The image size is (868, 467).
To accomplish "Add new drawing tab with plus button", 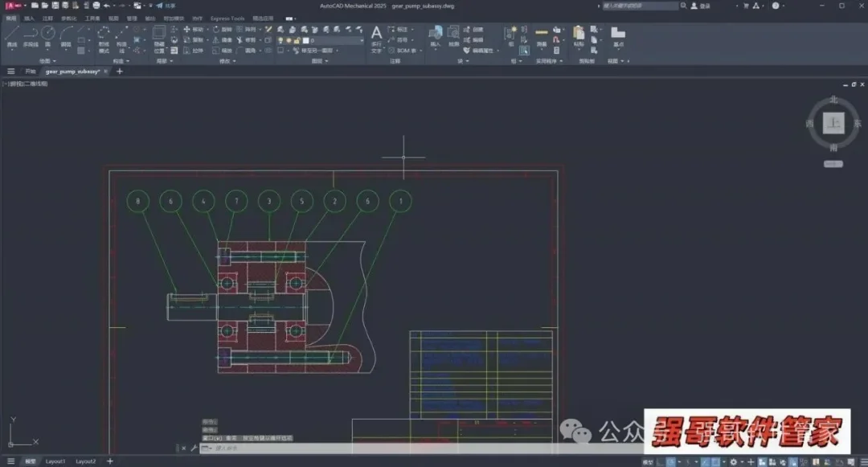I will (x=120, y=72).
